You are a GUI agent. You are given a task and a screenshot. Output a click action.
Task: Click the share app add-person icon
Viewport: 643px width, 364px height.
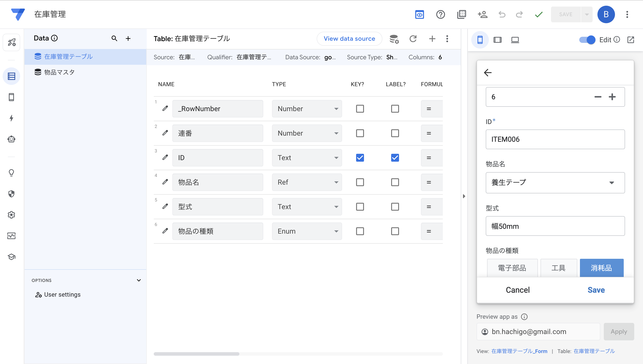click(x=482, y=14)
